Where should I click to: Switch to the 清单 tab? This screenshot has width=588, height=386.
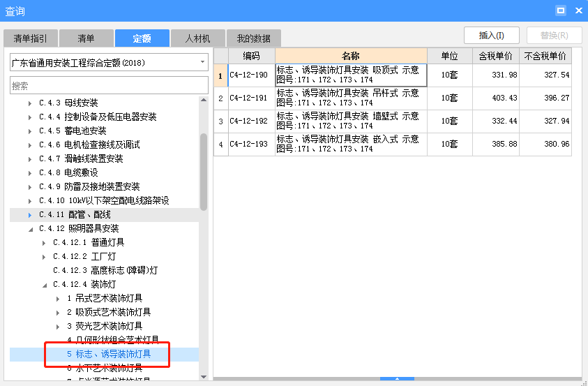tap(86, 38)
